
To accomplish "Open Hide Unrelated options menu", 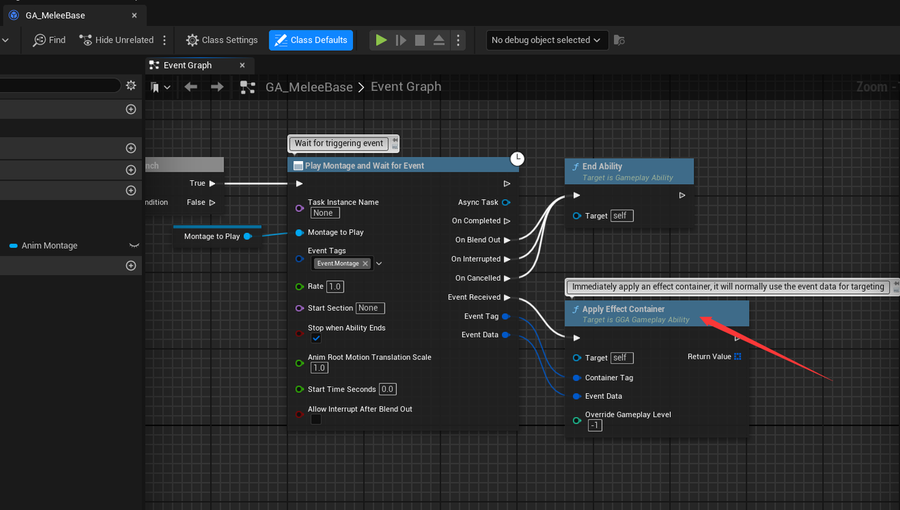I will (x=165, y=40).
